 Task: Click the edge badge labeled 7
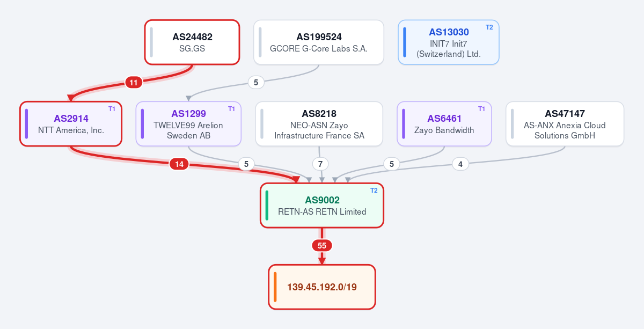tap(320, 164)
